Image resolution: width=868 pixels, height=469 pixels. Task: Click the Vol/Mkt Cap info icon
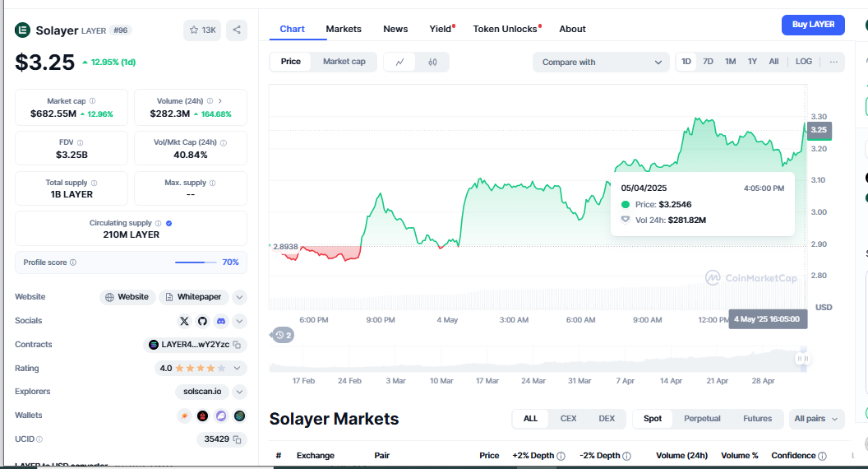224,142
